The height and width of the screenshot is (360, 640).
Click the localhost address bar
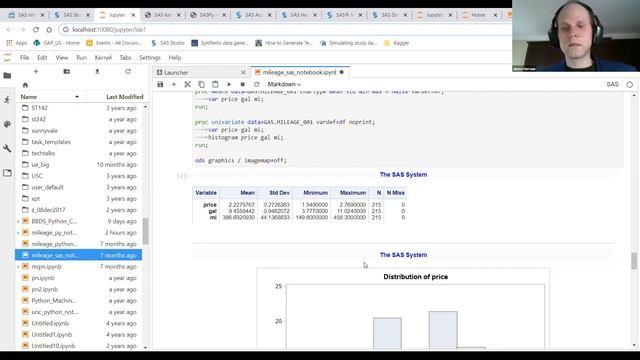pos(286,30)
